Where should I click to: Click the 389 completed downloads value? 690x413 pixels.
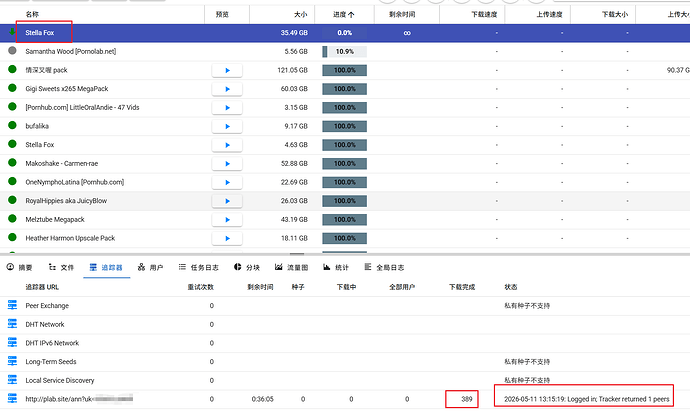[x=466, y=399]
